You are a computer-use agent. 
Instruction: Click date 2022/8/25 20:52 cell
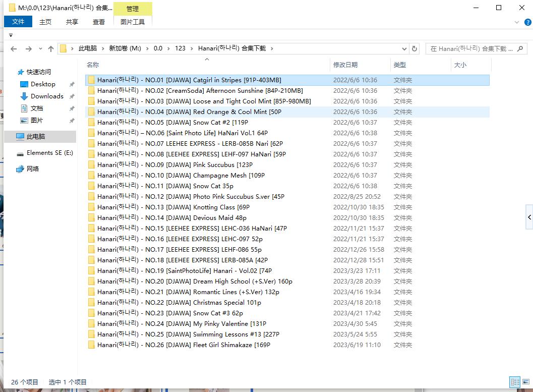pyautogui.click(x=357, y=197)
